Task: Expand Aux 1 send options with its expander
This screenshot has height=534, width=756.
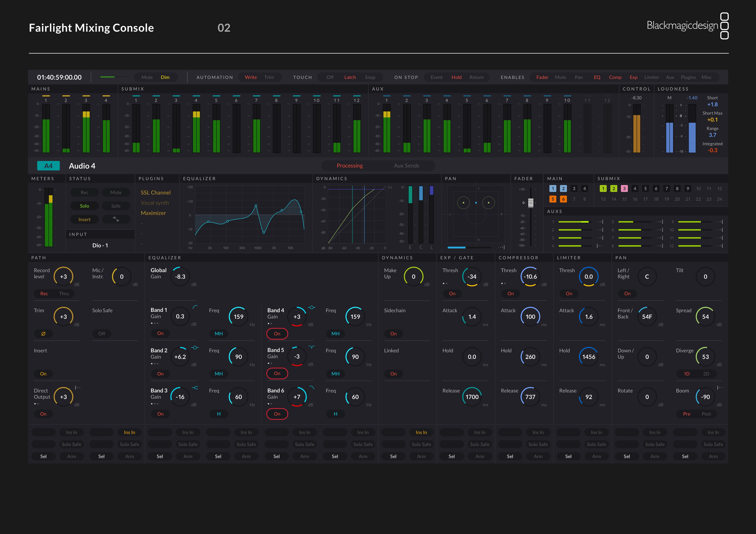Action: 600,222
